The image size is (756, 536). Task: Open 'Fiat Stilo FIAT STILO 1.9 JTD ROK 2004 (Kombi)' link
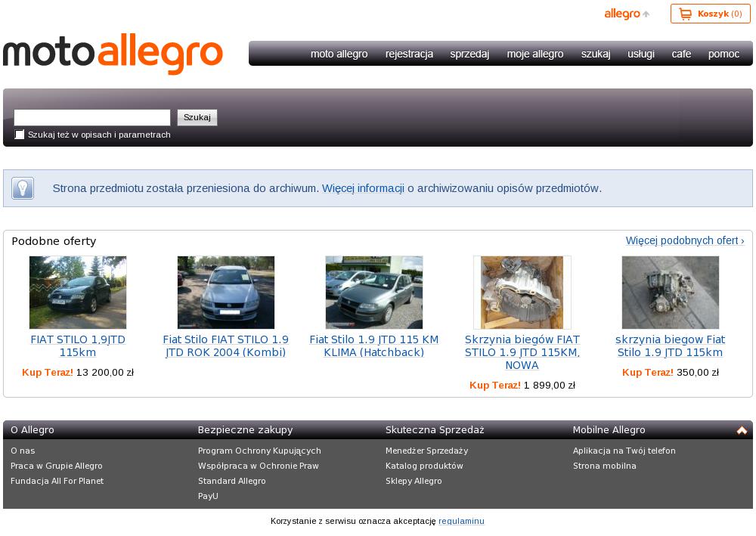(x=225, y=346)
